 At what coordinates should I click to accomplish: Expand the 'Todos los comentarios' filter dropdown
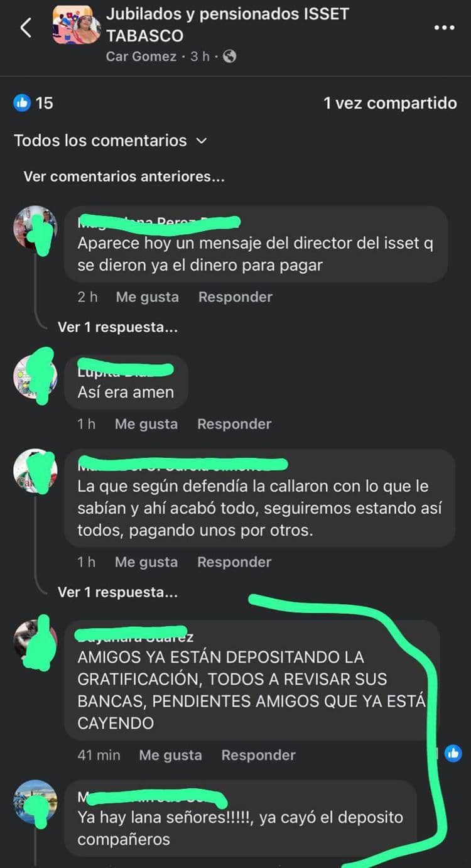[111, 140]
